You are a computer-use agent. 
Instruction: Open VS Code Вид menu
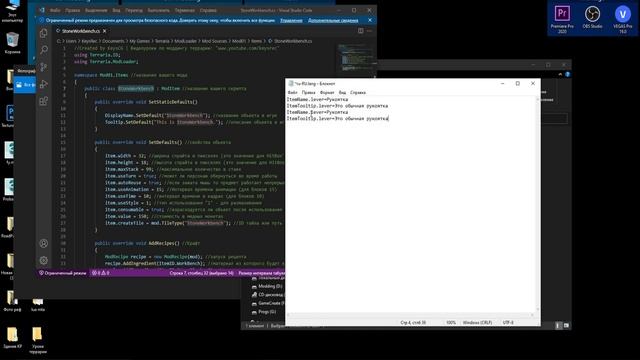pyautogui.click(x=116, y=10)
